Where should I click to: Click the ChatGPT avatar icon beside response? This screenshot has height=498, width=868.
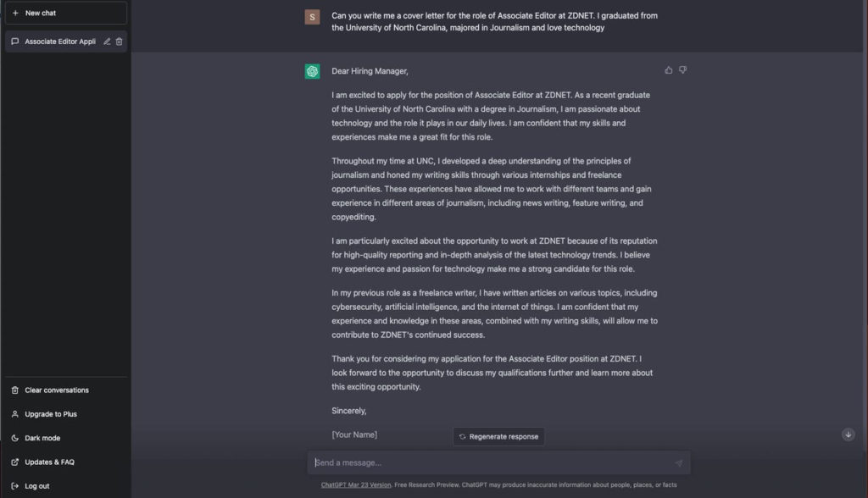click(313, 72)
